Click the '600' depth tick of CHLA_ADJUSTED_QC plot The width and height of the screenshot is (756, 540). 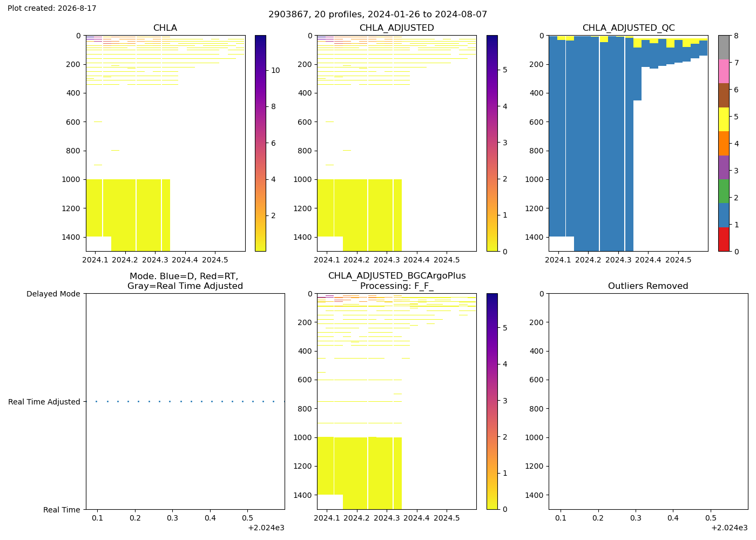537,122
